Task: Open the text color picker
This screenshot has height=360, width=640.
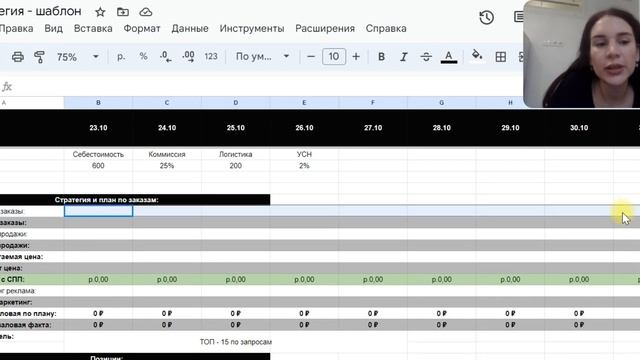Action: point(449,57)
